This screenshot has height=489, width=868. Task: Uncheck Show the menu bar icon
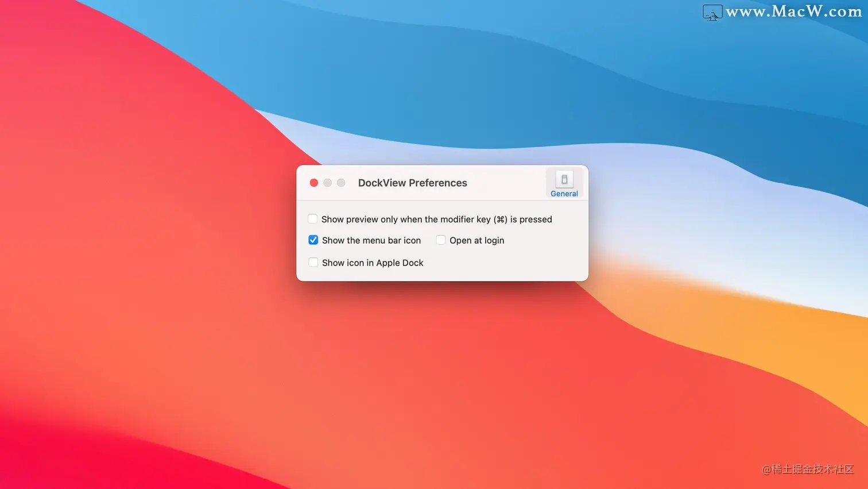point(313,240)
